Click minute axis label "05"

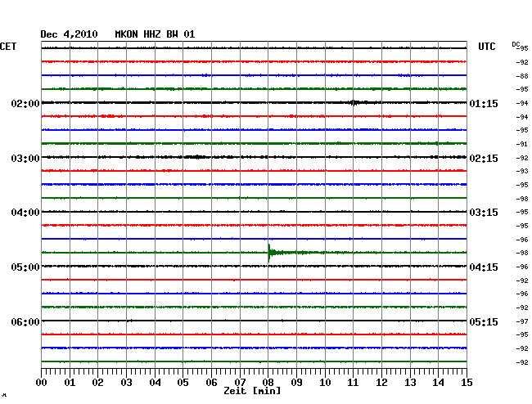pyautogui.click(x=183, y=382)
